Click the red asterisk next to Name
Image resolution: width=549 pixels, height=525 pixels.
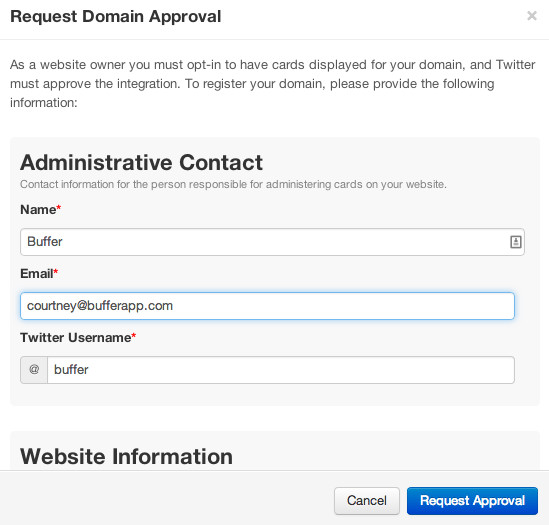59,208
